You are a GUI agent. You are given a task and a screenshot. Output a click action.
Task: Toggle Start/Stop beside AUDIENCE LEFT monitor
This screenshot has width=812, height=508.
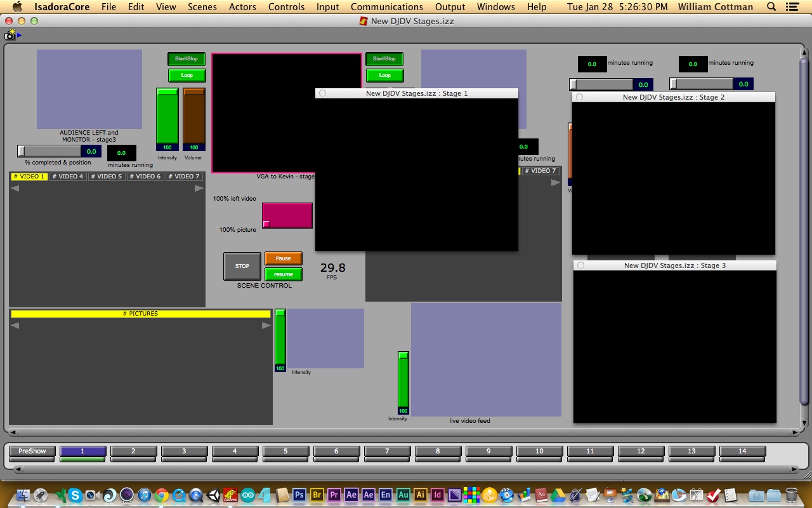coord(187,59)
